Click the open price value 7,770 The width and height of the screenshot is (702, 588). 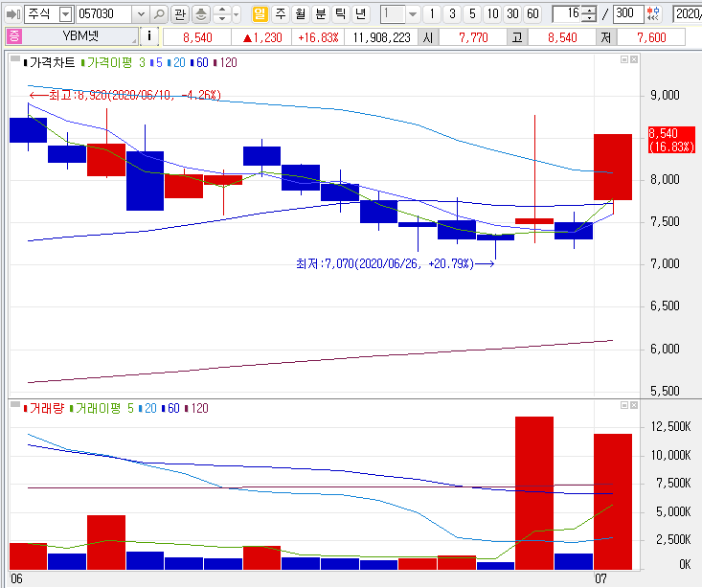pos(473,37)
